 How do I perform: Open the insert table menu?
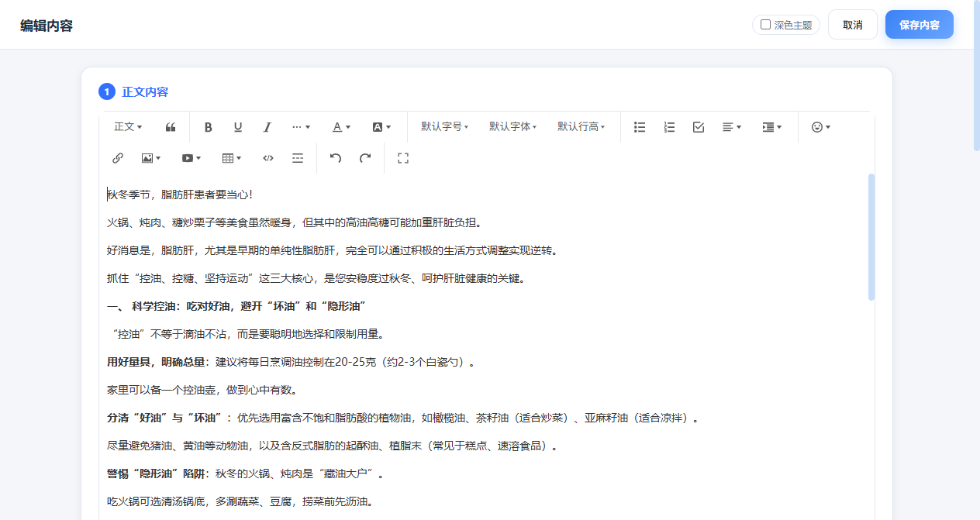point(232,158)
